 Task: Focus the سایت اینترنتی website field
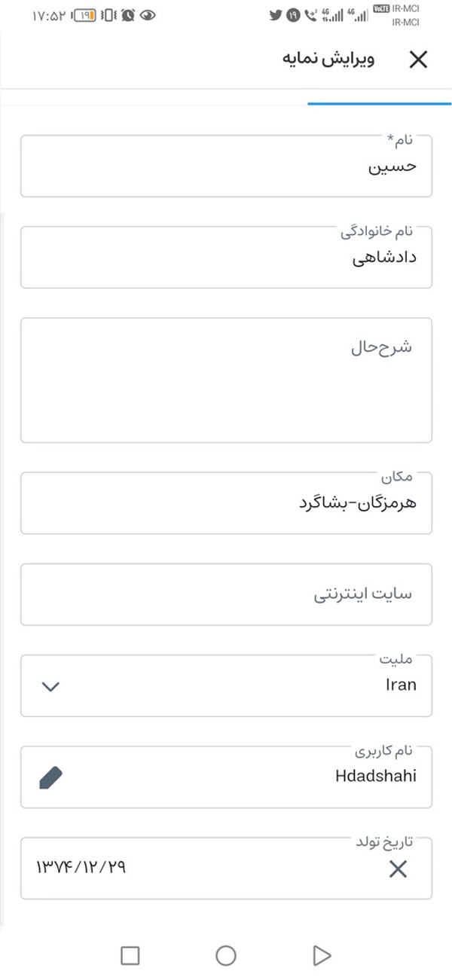tap(226, 594)
